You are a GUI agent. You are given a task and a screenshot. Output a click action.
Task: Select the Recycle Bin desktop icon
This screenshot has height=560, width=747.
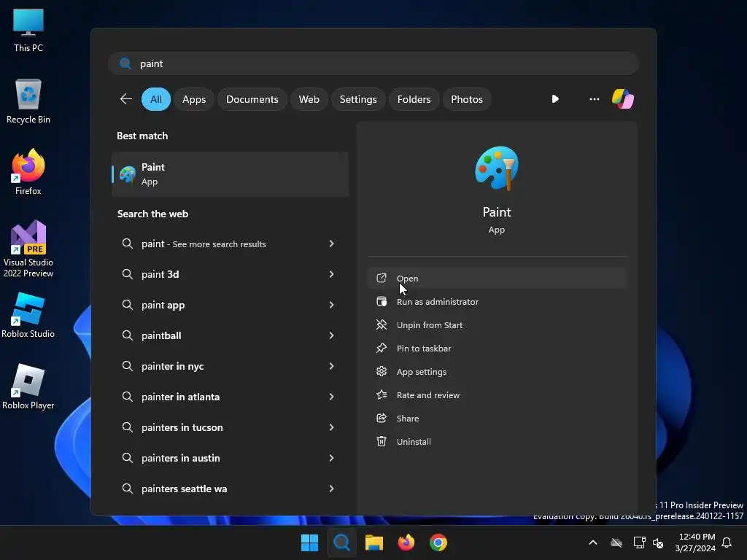28,101
